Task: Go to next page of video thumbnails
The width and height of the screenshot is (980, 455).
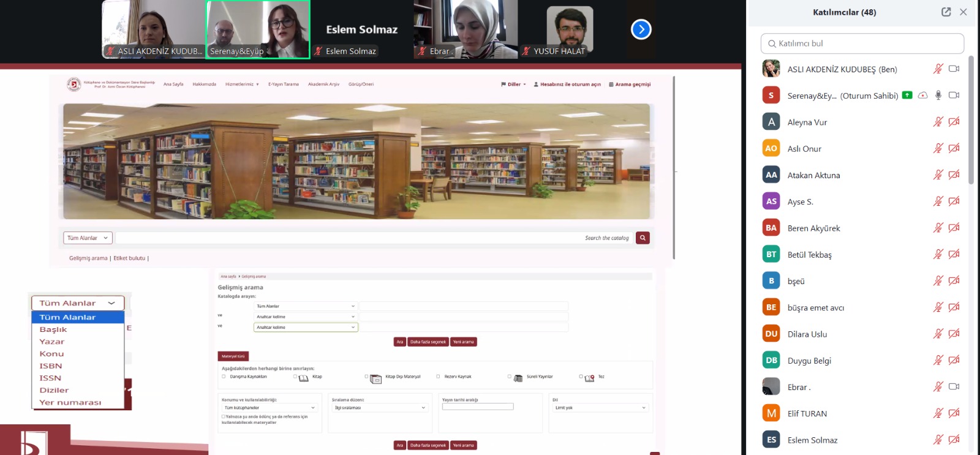Action: (641, 29)
